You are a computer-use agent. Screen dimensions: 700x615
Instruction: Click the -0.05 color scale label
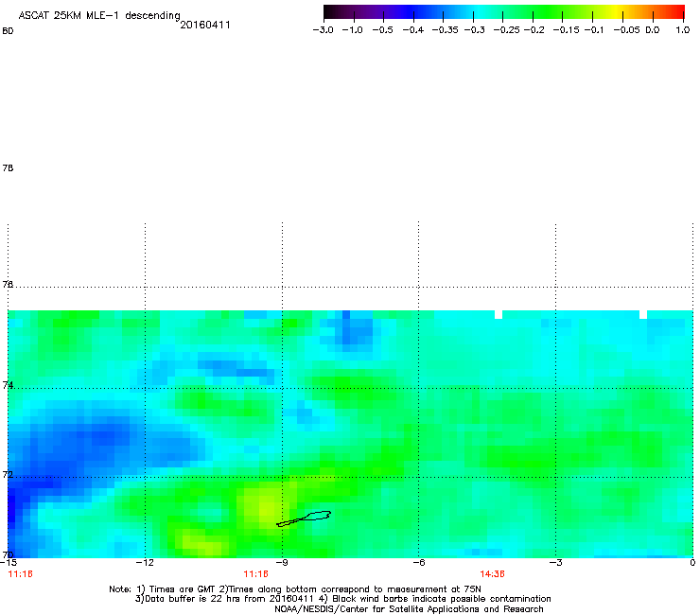pyautogui.click(x=626, y=30)
